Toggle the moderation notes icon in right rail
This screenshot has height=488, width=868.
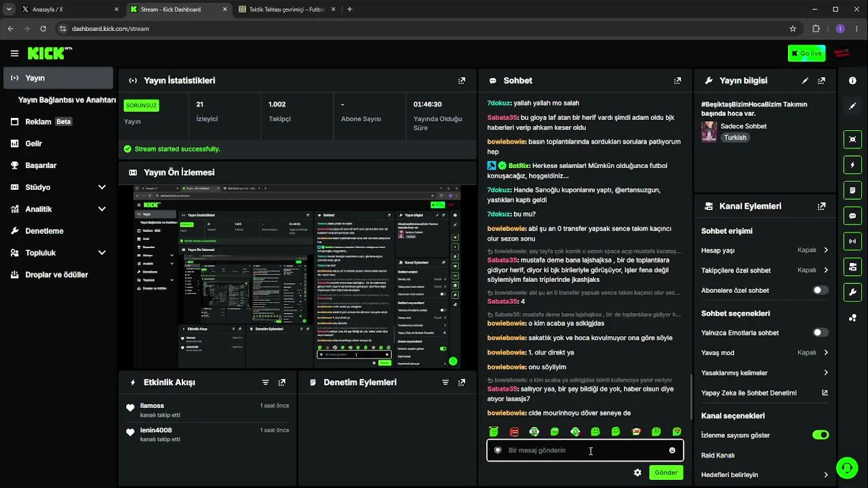(x=852, y=190)
